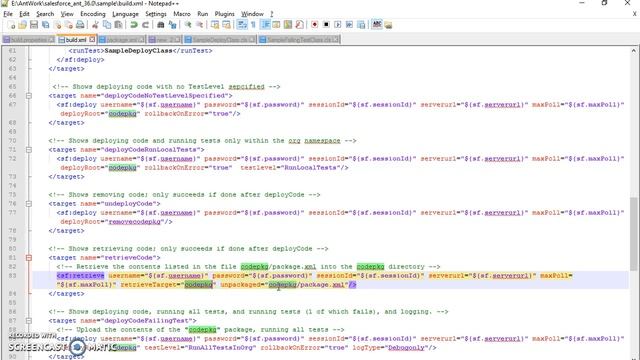Click the document map toolbar icon

coord(288,25)
